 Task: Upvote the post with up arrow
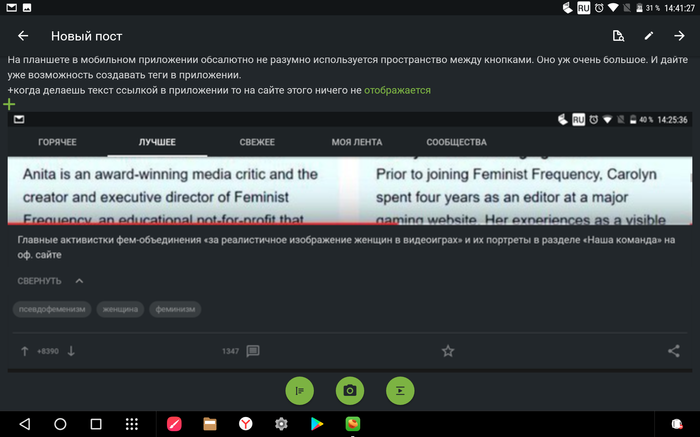coord(25,351)
